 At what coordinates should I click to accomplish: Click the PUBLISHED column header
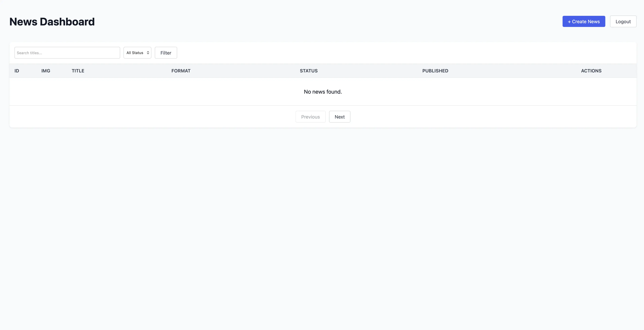pos(435,71)
